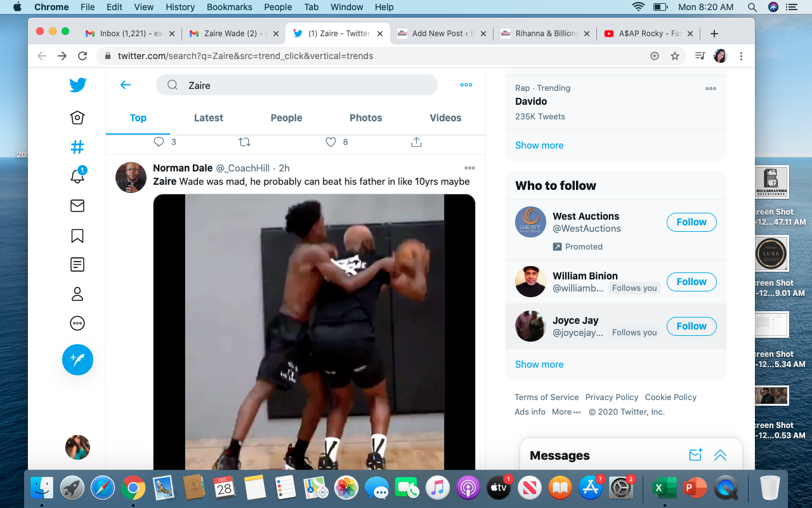
Task: Open Norman Dale tweet options menu
Action: click(469, 168)
